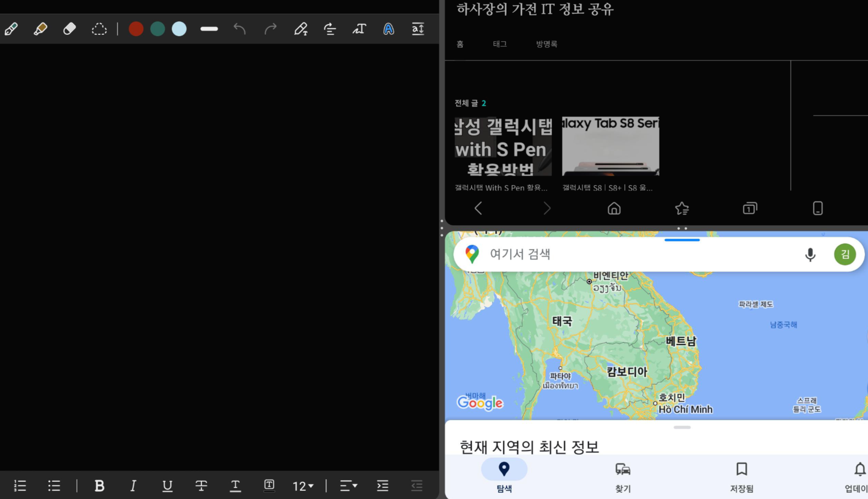Change the text background color
Image resolution: width=868 pixels, height=499 pixels.
click(x=269, y=486)
